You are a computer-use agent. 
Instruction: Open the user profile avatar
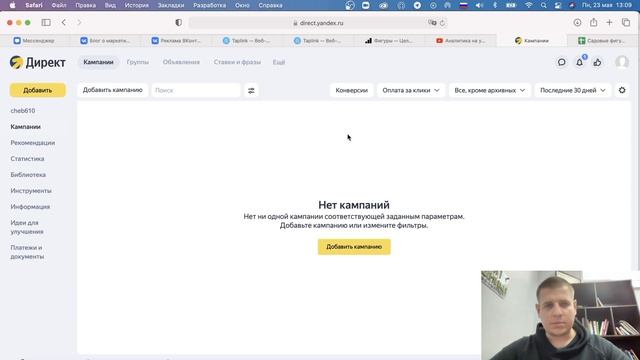[622, 62]
